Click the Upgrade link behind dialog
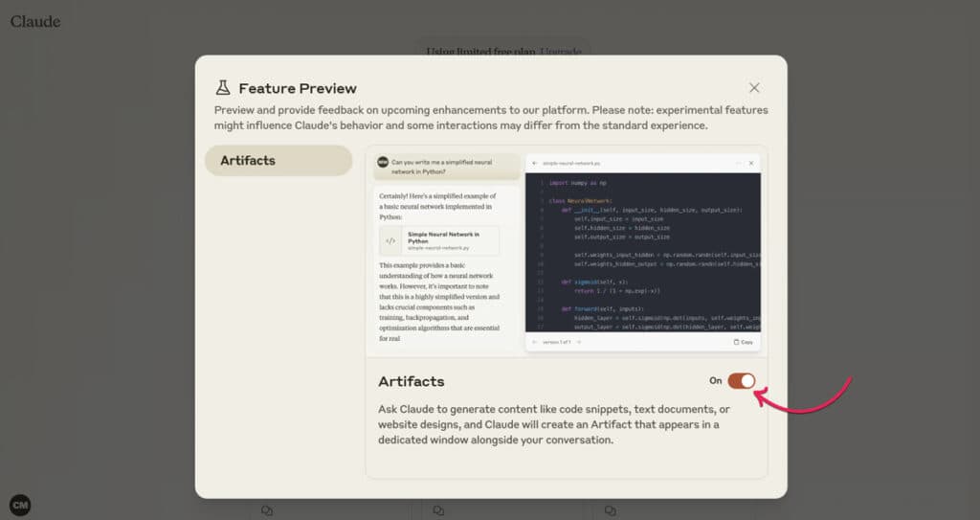 [x=561, y=52]
